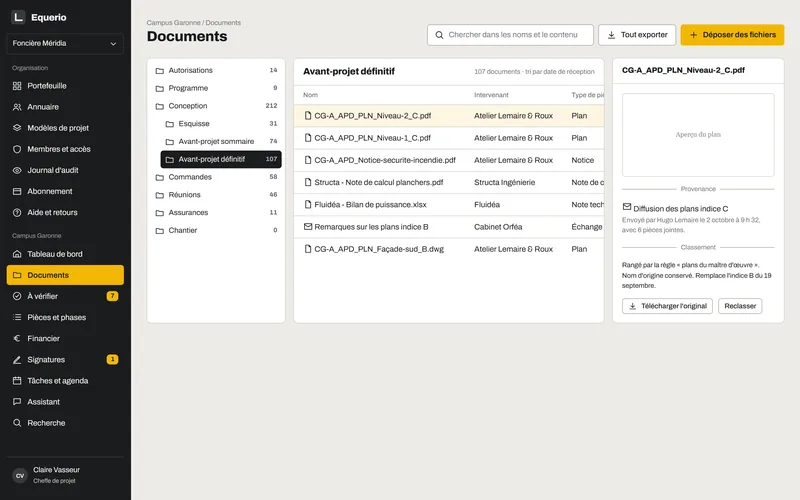Open the Journal d'audit

pyautogui.click(x=65, y=170)
